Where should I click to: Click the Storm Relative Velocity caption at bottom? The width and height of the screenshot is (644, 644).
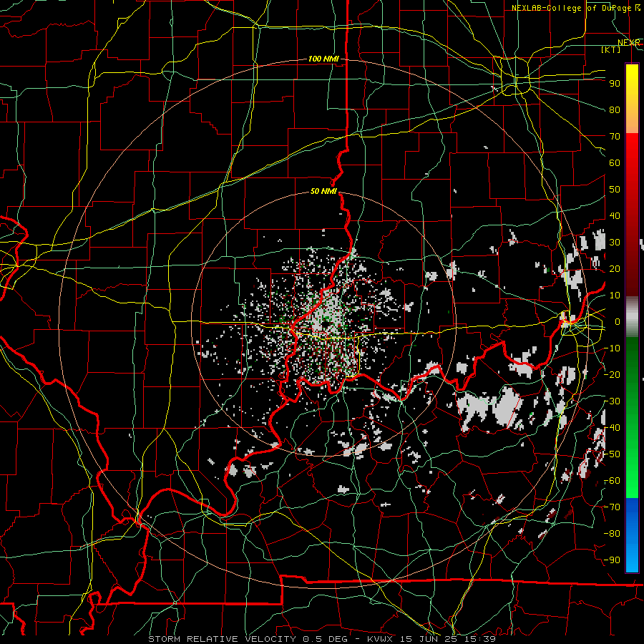pyautogui.click(x=322, y=639)
